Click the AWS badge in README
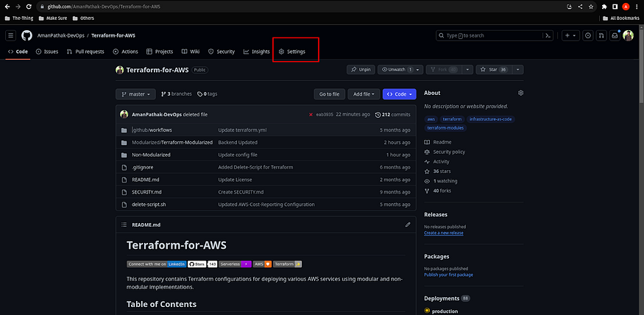This screenshot has width=644, height=315. (263, 264)
